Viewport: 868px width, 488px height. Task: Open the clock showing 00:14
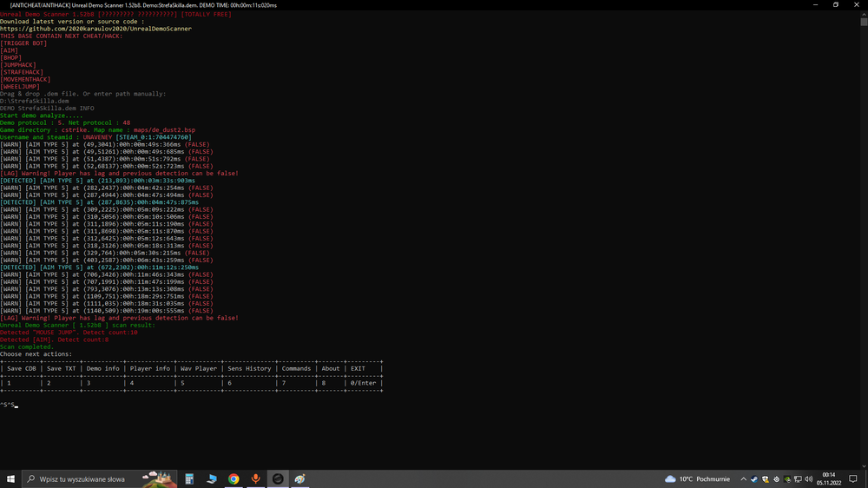829,479
